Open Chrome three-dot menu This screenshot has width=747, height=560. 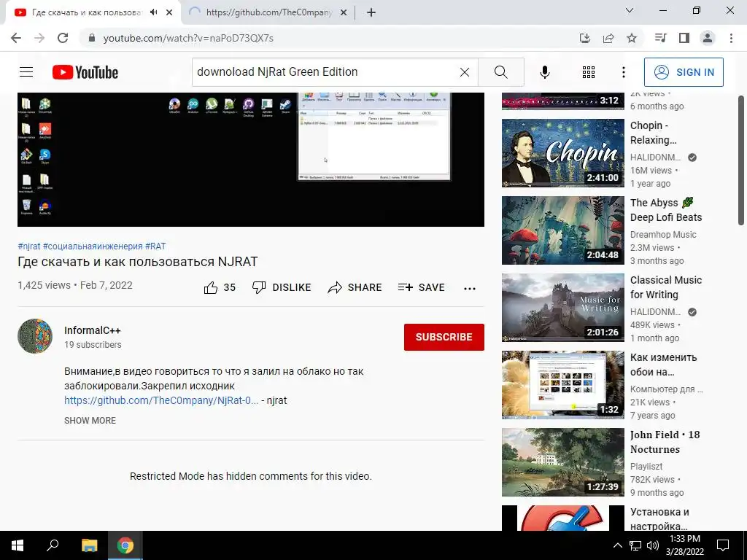tap(731, 38)
